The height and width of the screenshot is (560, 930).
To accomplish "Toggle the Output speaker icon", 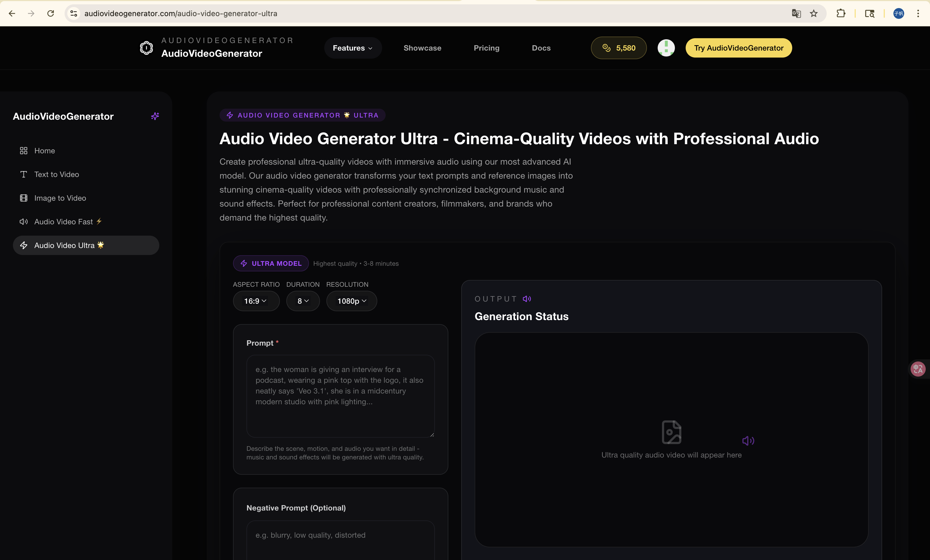I will pyautogui.click(x=527, y=299).
